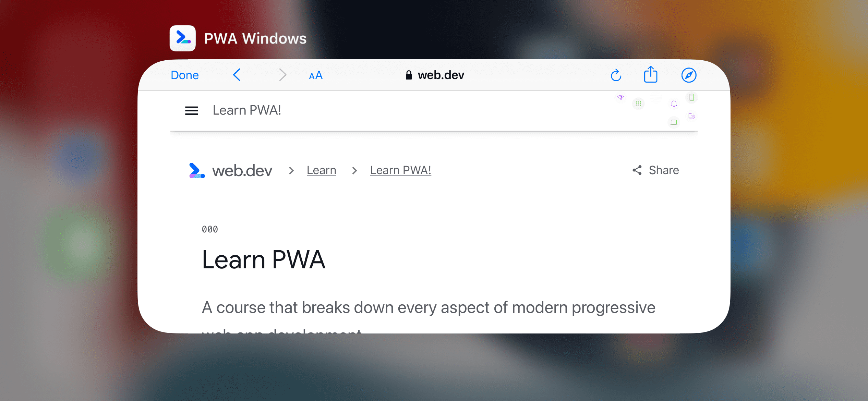Click the web.dev logo icon
Screen dimensions: 868x401
pyautogui.click(x=197, y=170)
